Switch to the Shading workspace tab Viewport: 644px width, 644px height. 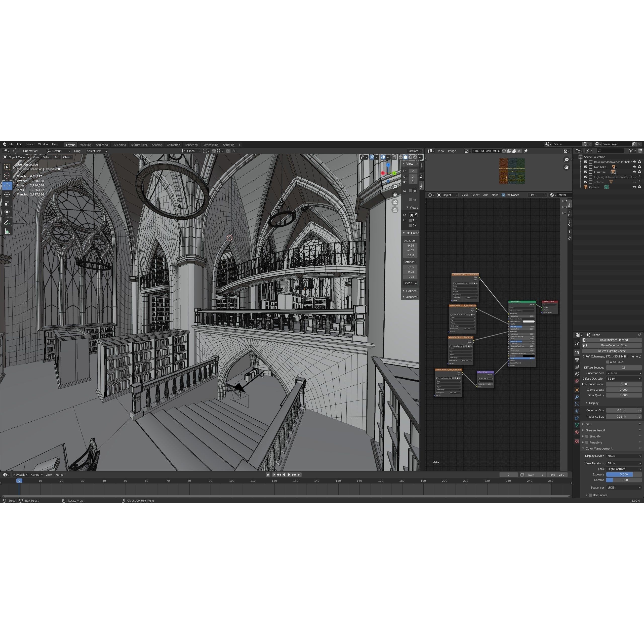pos(157,145)
